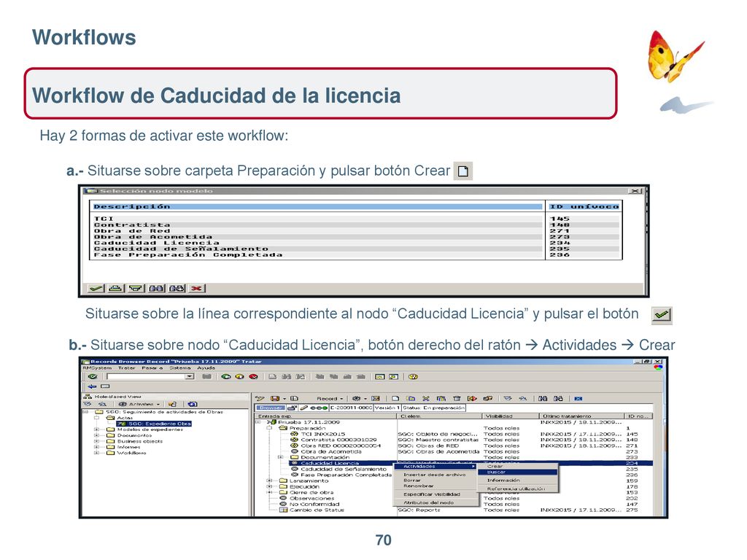Viewport: 747px width, 560px height.
Task: Click the green back arrow icon in top toolbar
Action: coord(226,377)
